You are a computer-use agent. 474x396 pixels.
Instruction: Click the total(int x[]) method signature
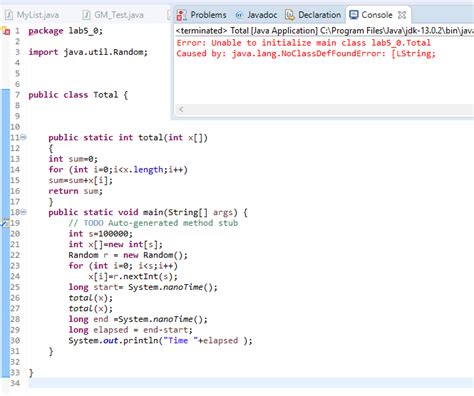(128, 137)
